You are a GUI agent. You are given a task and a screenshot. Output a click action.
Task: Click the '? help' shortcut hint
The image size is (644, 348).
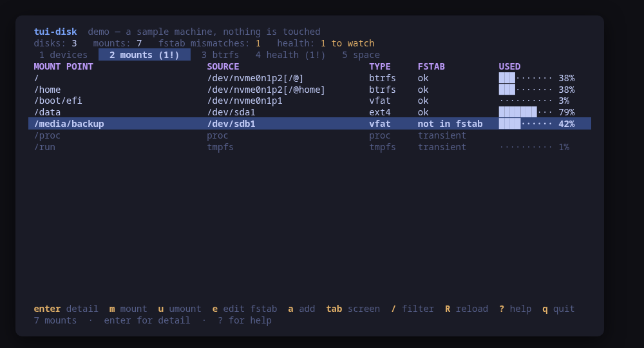tap(515, 309)
